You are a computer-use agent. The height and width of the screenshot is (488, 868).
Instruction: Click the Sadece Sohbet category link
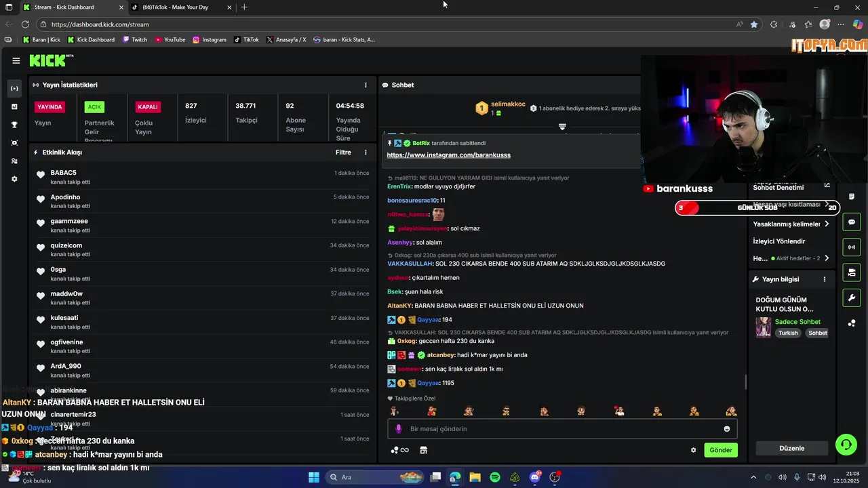pyautogui.click(x=797, y=322)
